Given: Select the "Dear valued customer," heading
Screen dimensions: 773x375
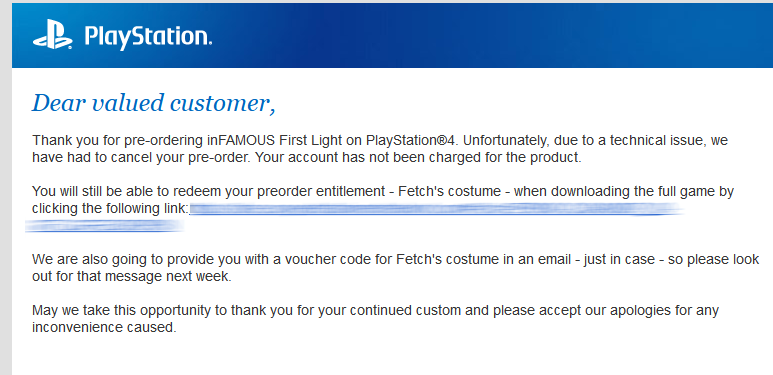Looking at the screenshot, I should (x=153, y=103).
